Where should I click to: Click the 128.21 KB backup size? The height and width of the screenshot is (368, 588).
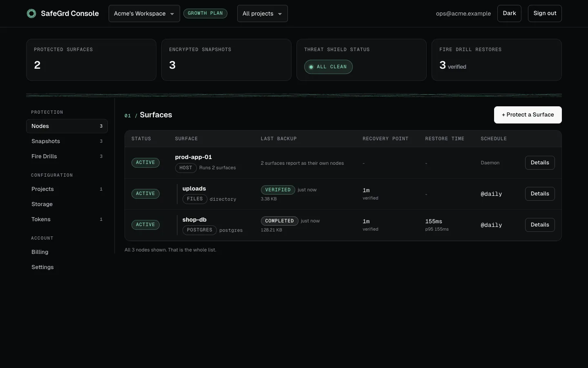(x=272, y=230)
